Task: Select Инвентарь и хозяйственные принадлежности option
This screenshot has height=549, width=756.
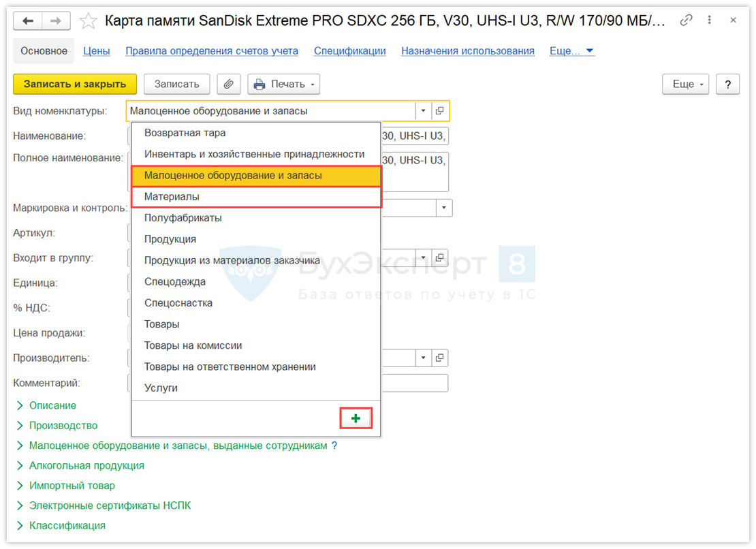Action: tap(256, 154)
